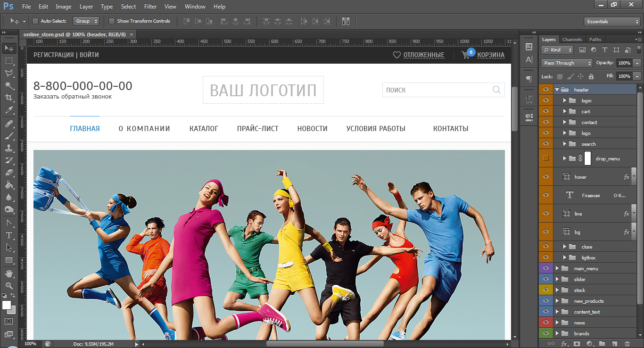Select the Hand tool
644x348 pixels.
tap(9, 273)
